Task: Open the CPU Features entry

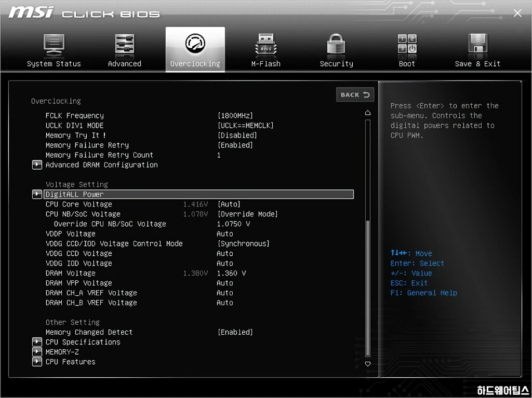Action: coord(71,361)
